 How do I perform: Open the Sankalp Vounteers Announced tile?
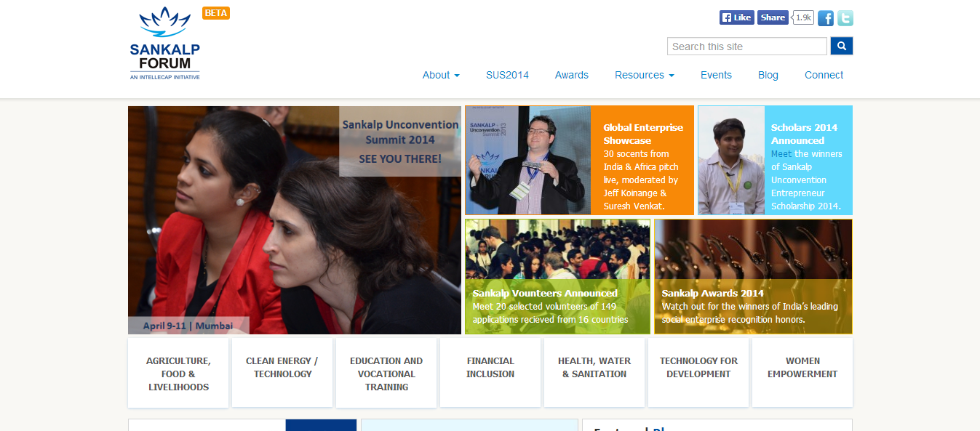tap(557, 277)
